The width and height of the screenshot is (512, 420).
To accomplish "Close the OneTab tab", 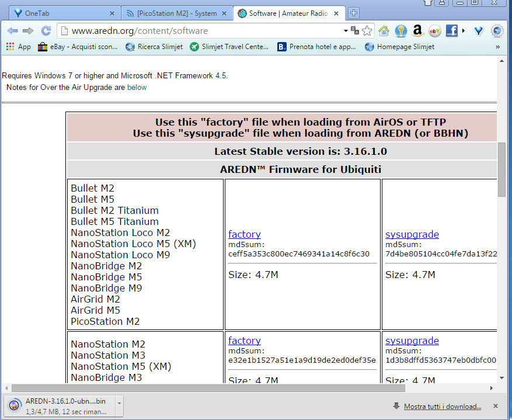I will (112, 13).
